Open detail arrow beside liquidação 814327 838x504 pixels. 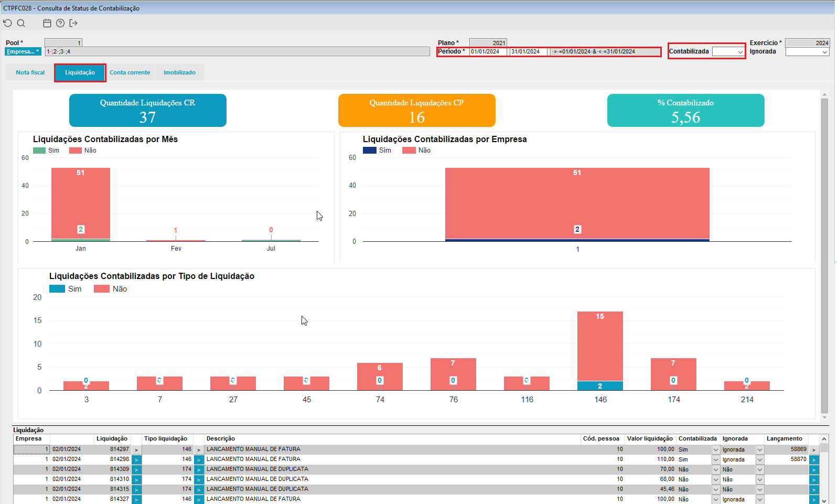(x=136, y=499)
